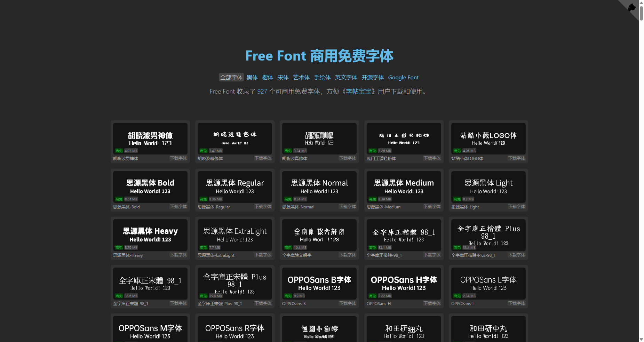Open the 全字庫說文解字 preview thumbnail

coord(319,235)
